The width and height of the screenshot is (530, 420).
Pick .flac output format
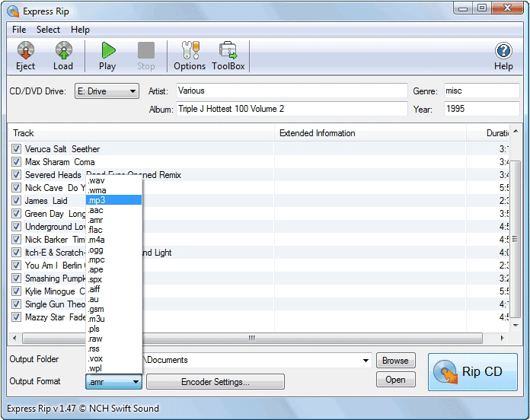(x=114, y=230)
